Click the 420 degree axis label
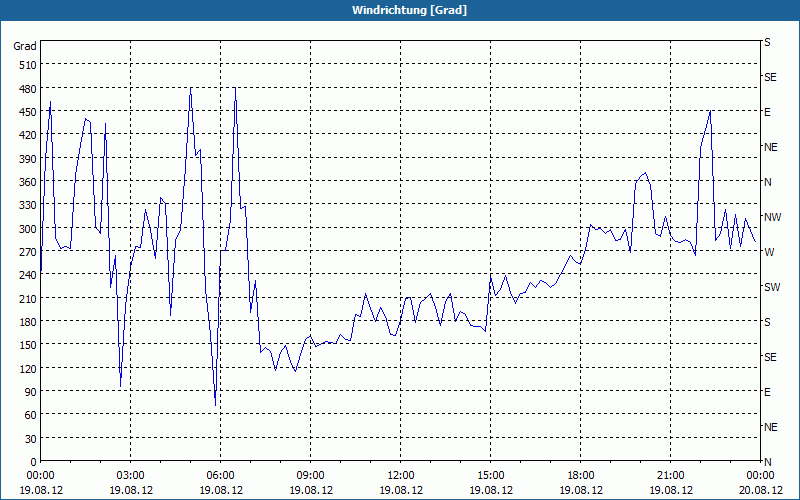 click(x=28, y=135)
